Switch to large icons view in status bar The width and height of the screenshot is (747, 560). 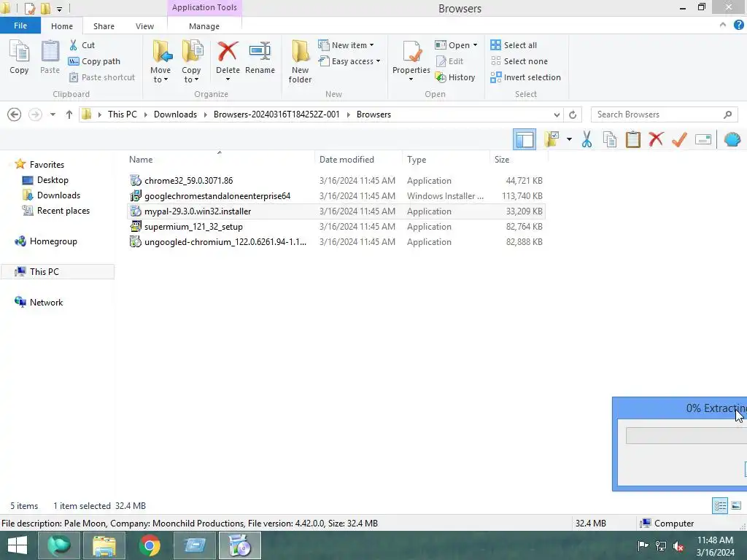[736, 506]
